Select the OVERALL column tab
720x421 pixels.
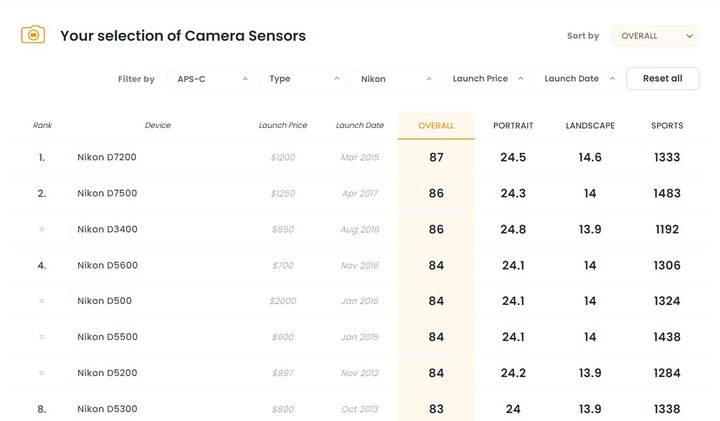(436, 126)
